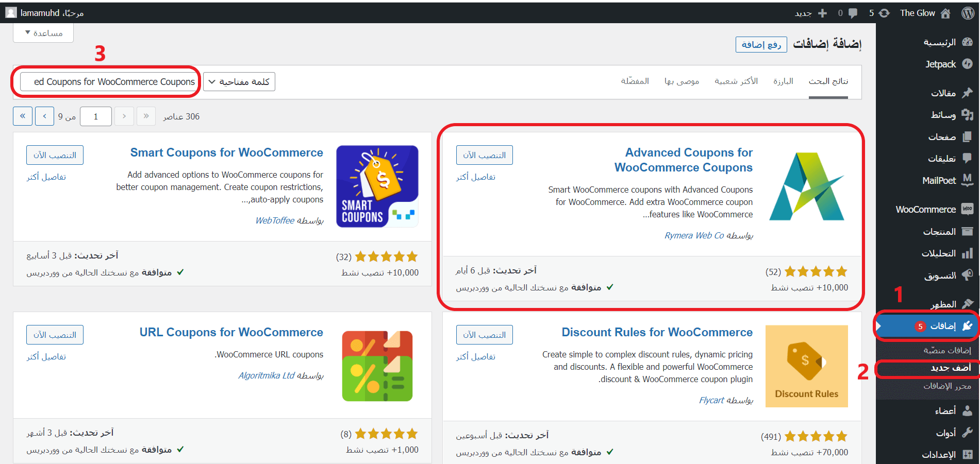
Task: Open the Jetpack sidebar icon
Action: (x=968, y=64)
